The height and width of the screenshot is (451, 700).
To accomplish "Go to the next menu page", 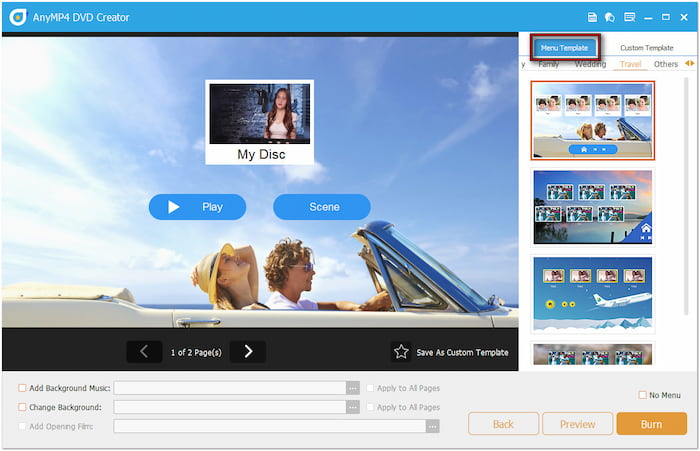I will pos(248,351).
